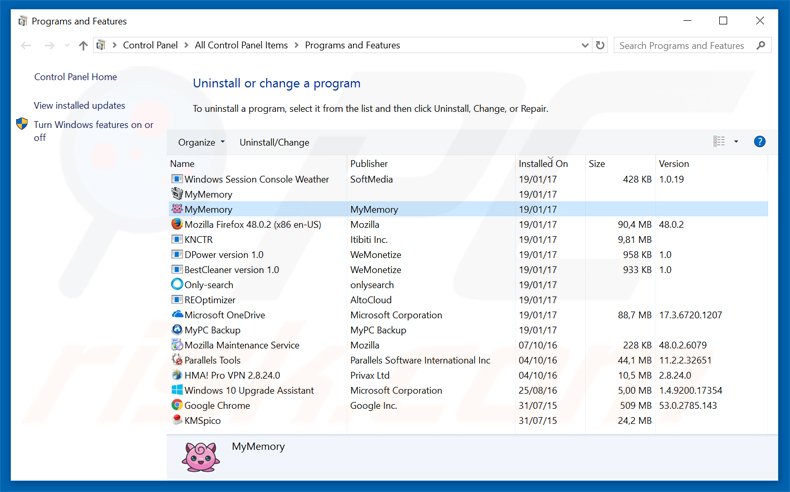Expand chevron after All Control Panel Items
790x492 pixels.
[296, 45]
